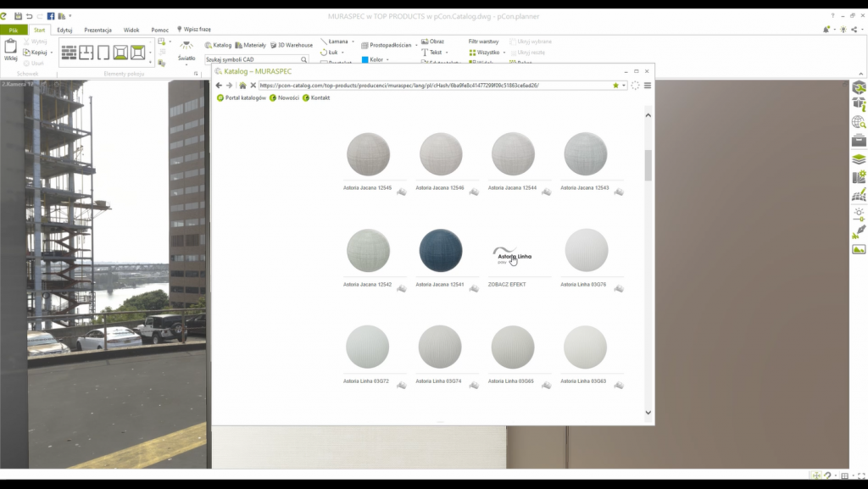Click the ZOBACZ EFEKT link
868x489 pixels.
point(507,284)
